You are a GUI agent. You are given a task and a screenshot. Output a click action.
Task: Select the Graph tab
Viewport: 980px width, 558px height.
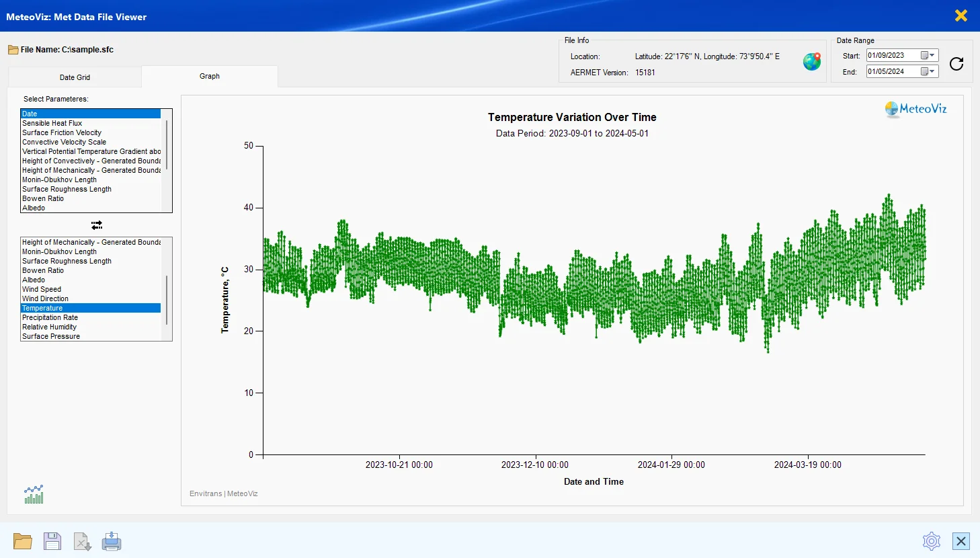[210, 77]
